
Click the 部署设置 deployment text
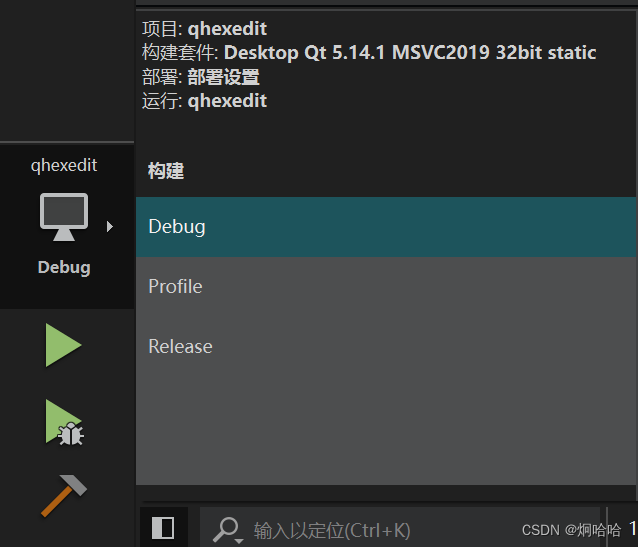(223, 77)
